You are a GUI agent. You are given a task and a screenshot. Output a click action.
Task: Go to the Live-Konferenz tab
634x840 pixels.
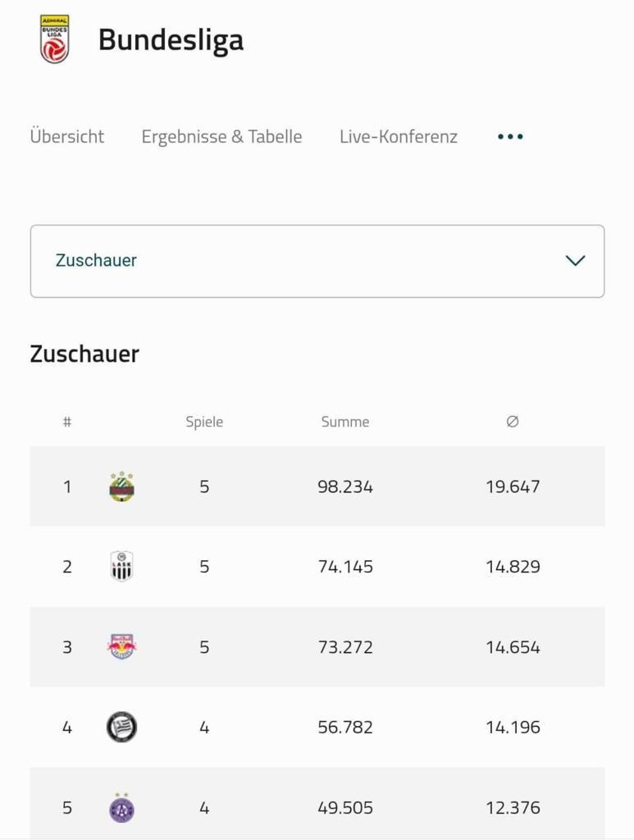click(x=399, y=137)
